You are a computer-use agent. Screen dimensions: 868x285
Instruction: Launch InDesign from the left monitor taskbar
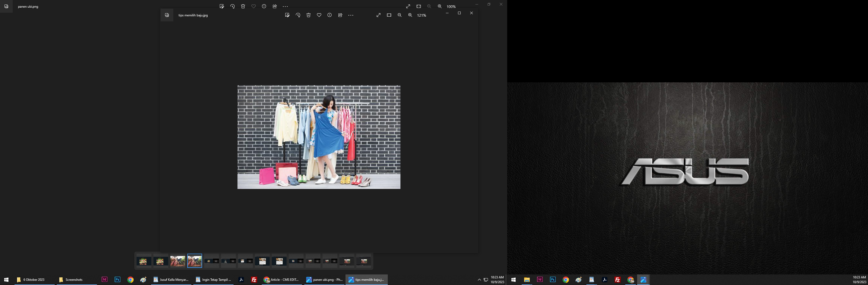point(104,280)
